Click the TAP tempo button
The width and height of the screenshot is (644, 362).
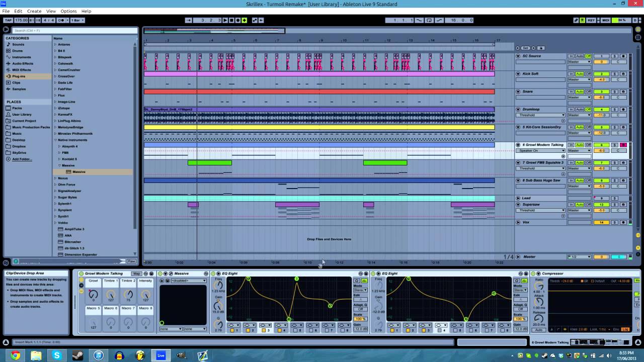point(8,20)
